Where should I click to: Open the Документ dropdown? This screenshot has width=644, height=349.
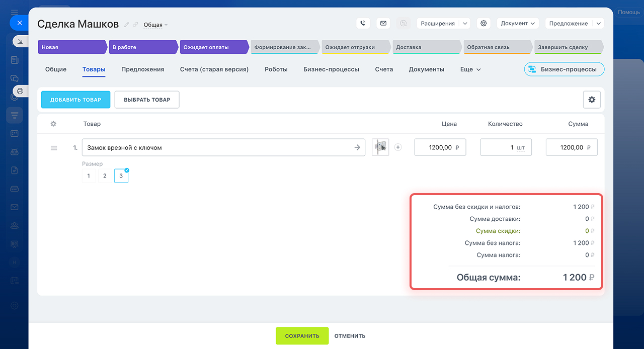point(517,23)
